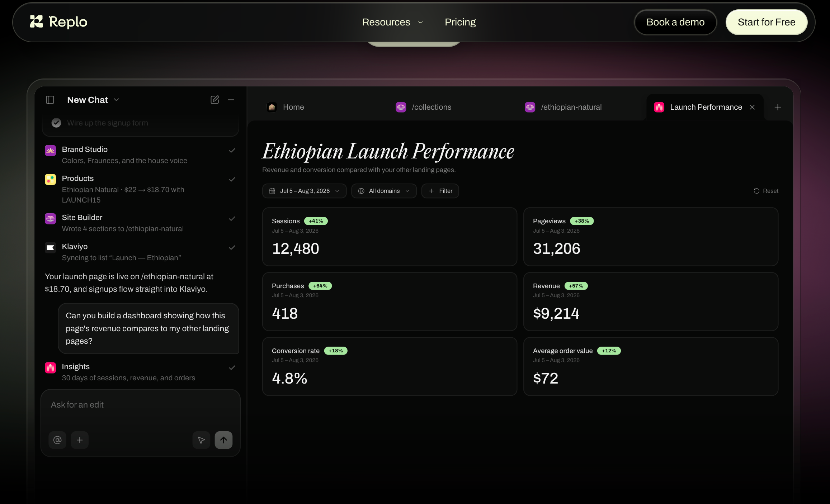Close the Launch Performance tab

[x=752, y=107]
